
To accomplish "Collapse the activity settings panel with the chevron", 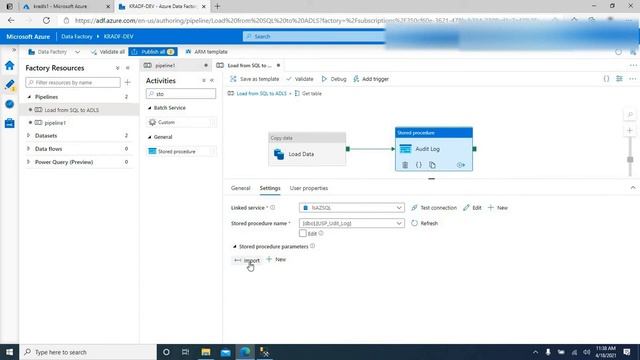I will point(633,188).
